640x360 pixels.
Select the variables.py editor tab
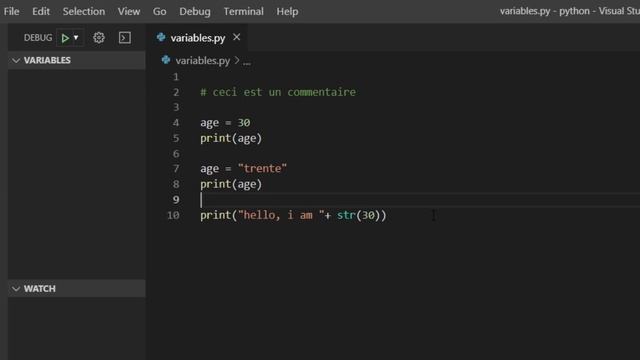coord(198,38)
